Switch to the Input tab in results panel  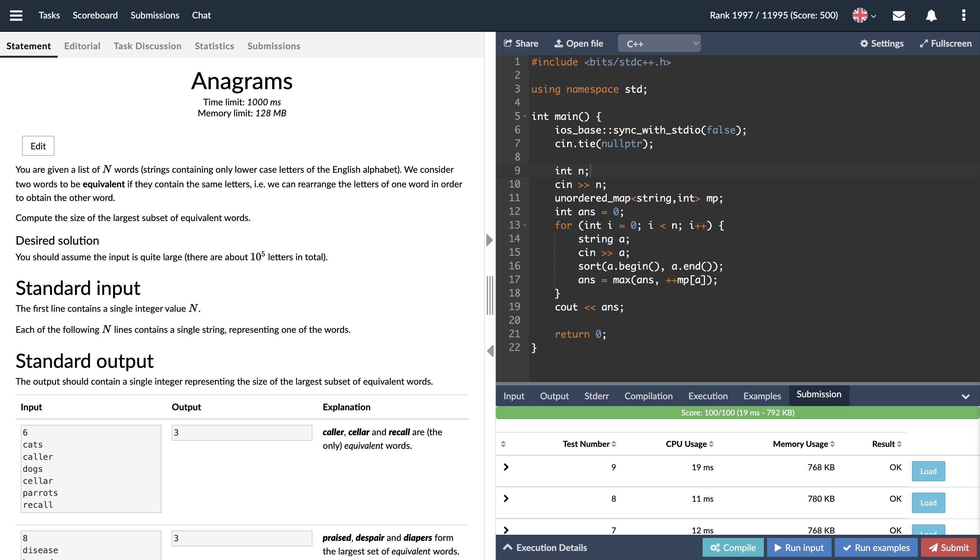point(513,396)
